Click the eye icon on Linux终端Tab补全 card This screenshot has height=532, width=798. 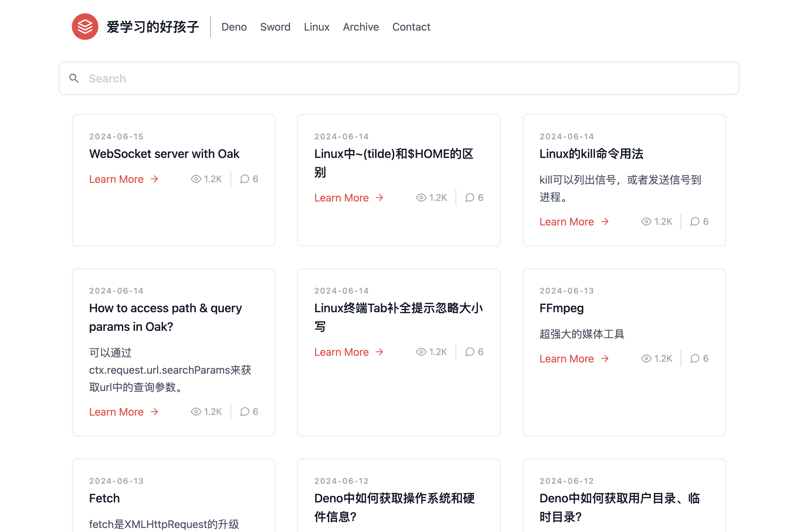(x=421, y=352)
